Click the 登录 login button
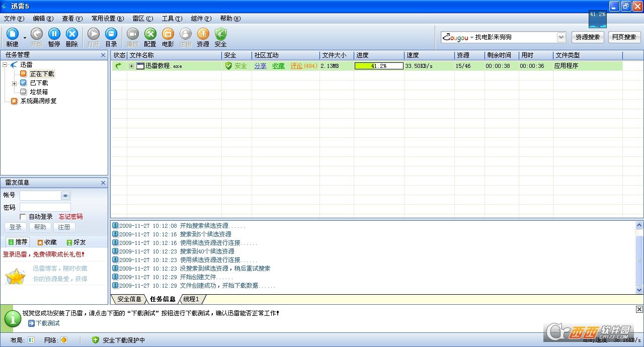Image resolution: width=644 pixels, height=347 pixels. click(16, 227)
